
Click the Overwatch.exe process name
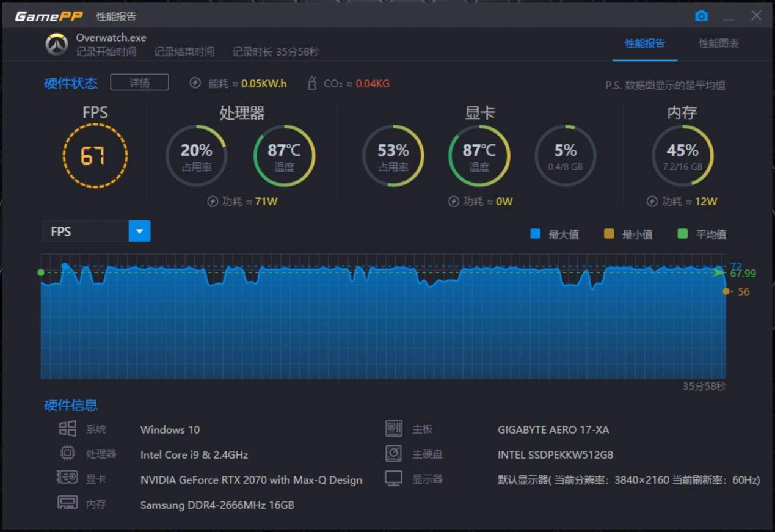111,38
